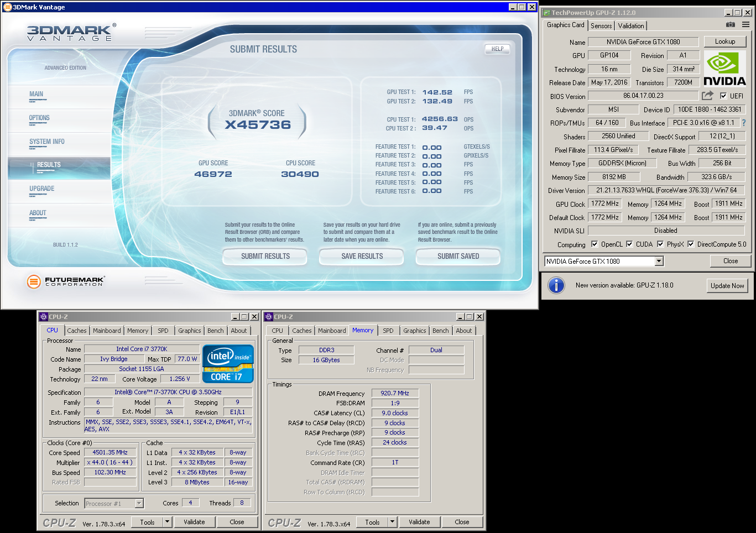Open the Bench tab in left CPU-Z

216,331
